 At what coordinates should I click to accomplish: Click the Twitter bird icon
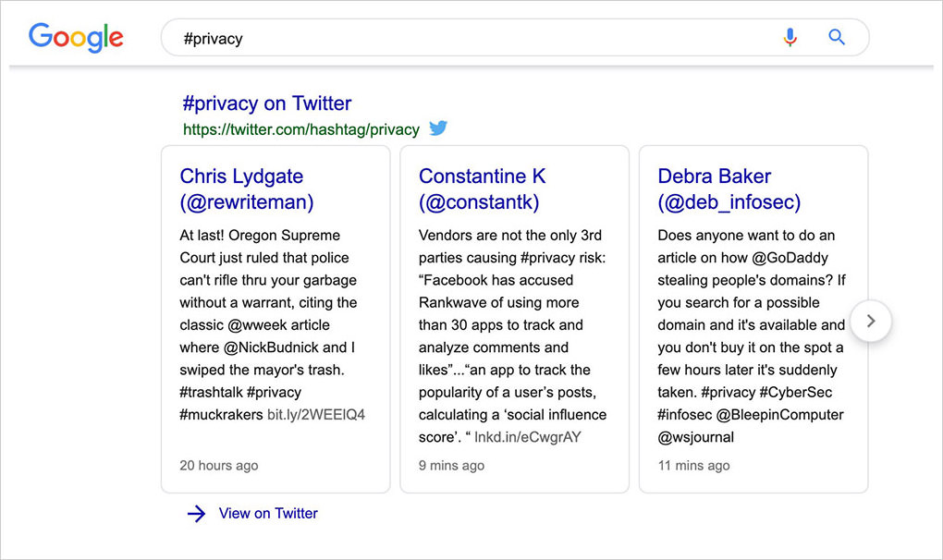pos(438,128)
